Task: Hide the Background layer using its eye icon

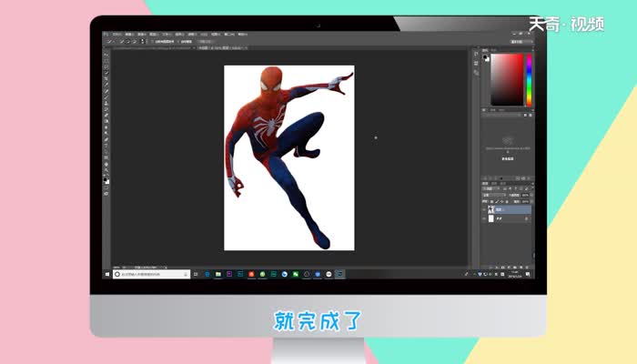Action: click(x=484, y=218)
